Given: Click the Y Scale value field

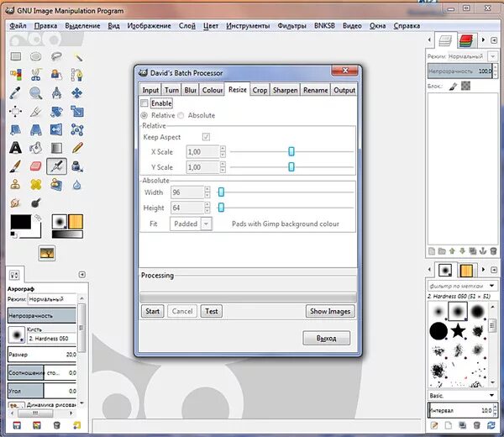Looking at the screenshot, I should tap(202, 167).
